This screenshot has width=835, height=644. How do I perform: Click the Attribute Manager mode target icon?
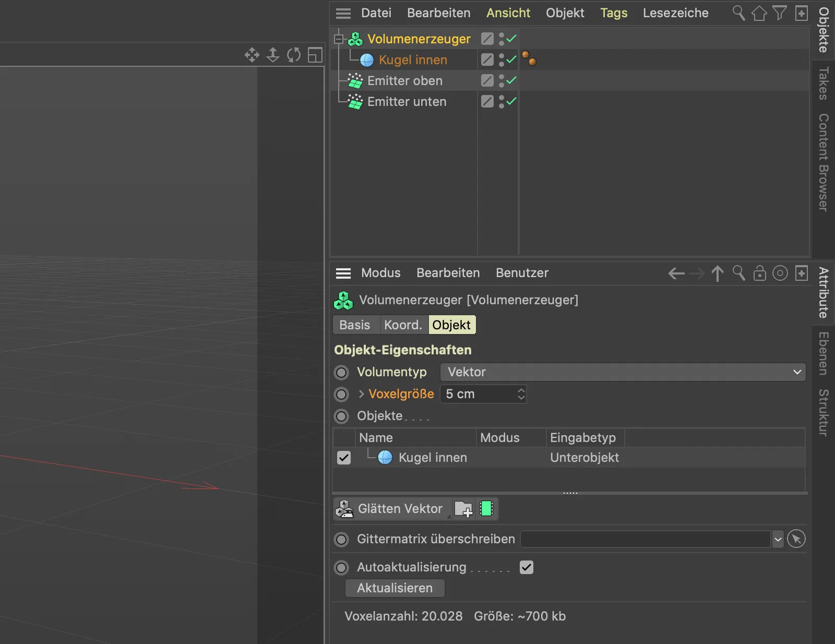pyautogui.click(x=780, y=273)
